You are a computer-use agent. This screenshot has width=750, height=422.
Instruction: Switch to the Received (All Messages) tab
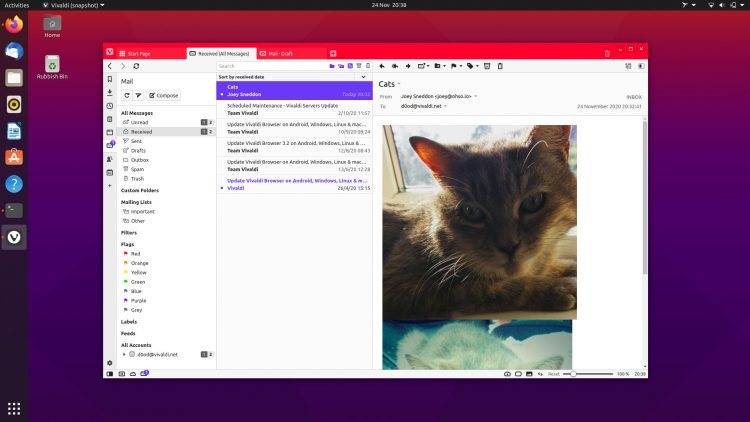pos(221,54)
